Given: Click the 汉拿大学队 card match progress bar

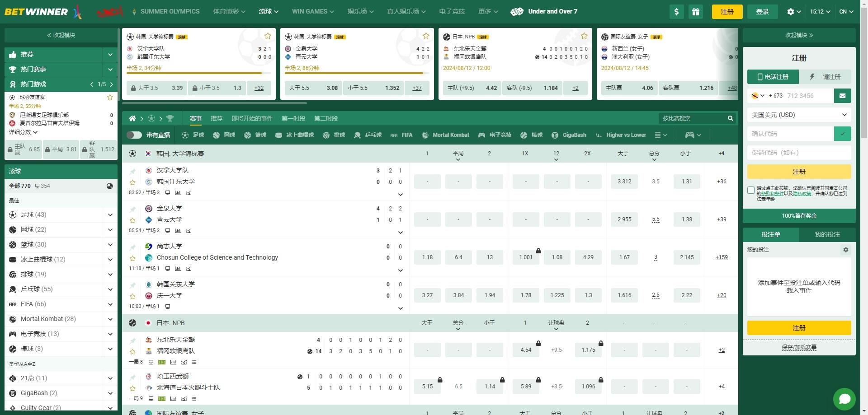Looking at the screenshot, I should click(x=199, y=73).
